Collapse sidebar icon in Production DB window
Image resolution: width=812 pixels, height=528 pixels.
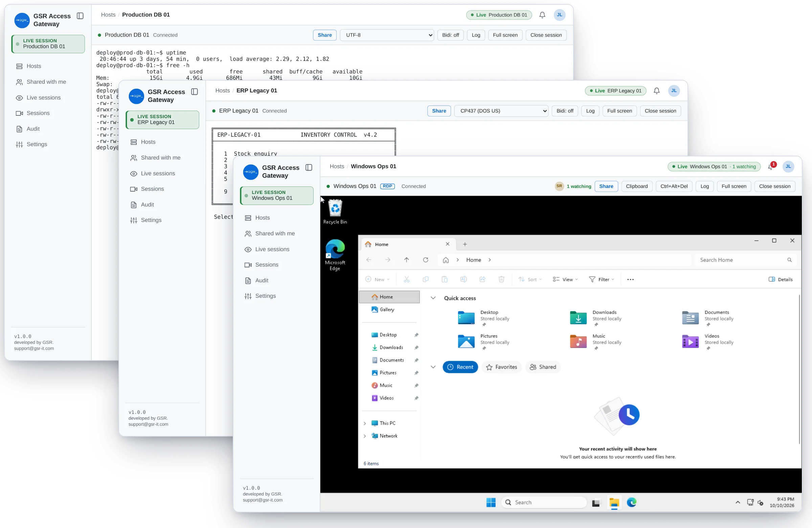click(x=80, y=16)
